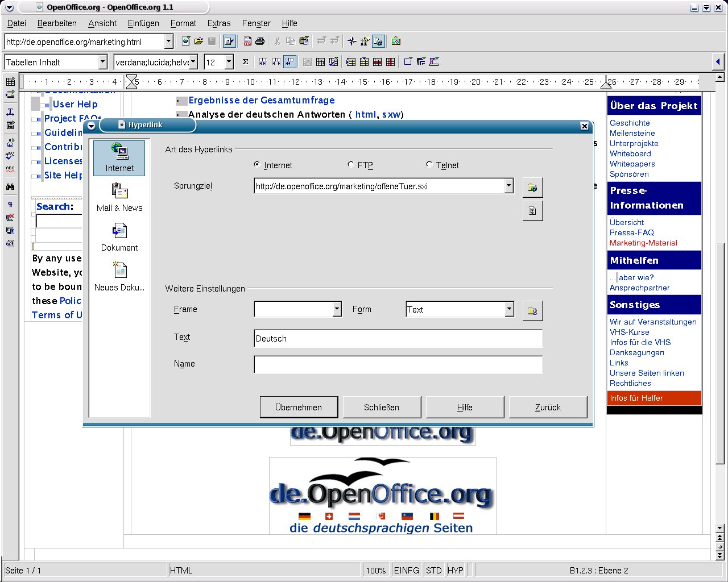Viewport: 728px width, 582px height.
Task: Click the Sum (sigma) icon
Action: pyautogui.click(x=245, y=62)
